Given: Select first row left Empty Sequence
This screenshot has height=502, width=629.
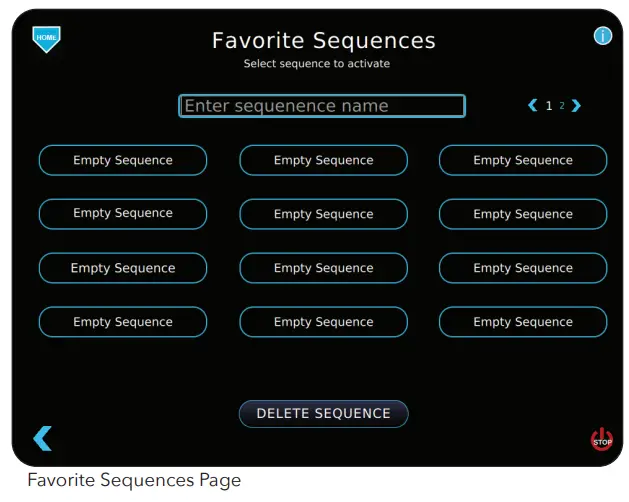Looking at the screenshot, I should coord(123,160).
